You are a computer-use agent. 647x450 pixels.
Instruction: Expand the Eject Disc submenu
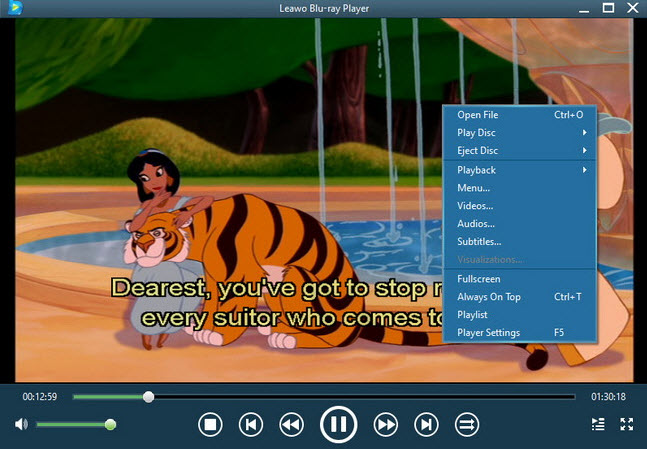(x=520, y=151)
